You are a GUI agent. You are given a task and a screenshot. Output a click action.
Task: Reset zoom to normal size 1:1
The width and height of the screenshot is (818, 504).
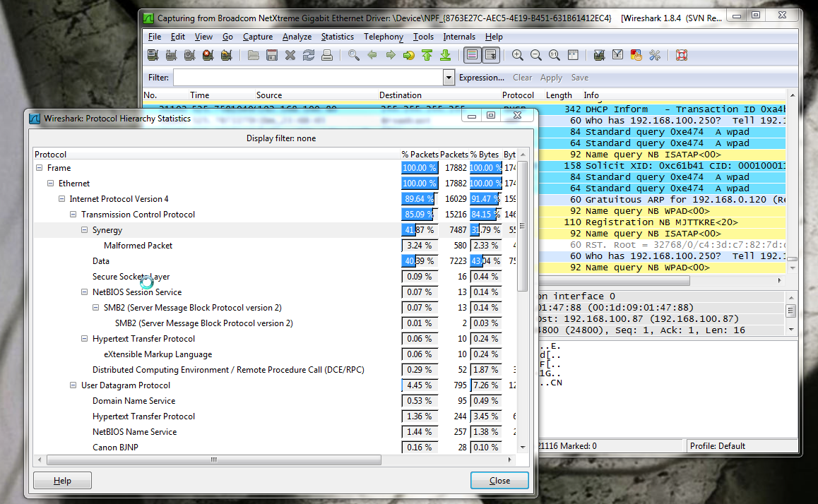point(554,55)
